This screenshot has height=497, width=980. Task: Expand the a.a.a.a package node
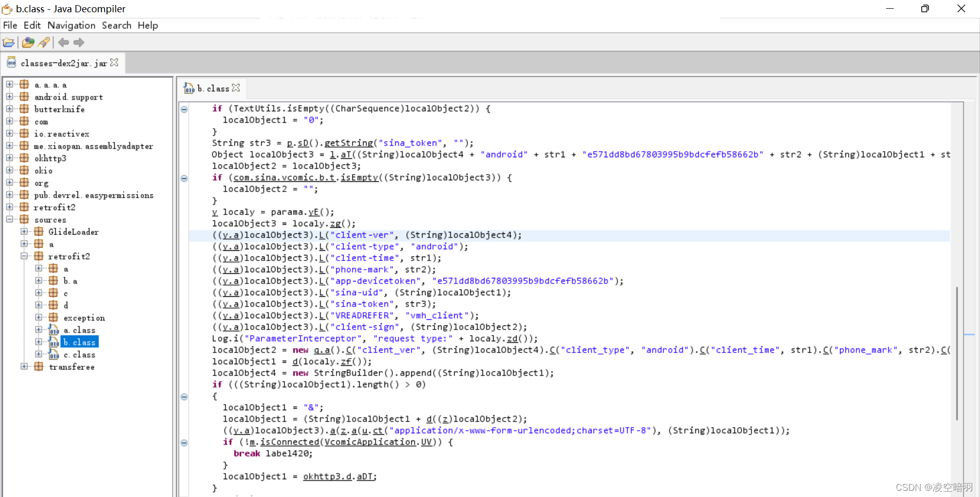point(10,84)
